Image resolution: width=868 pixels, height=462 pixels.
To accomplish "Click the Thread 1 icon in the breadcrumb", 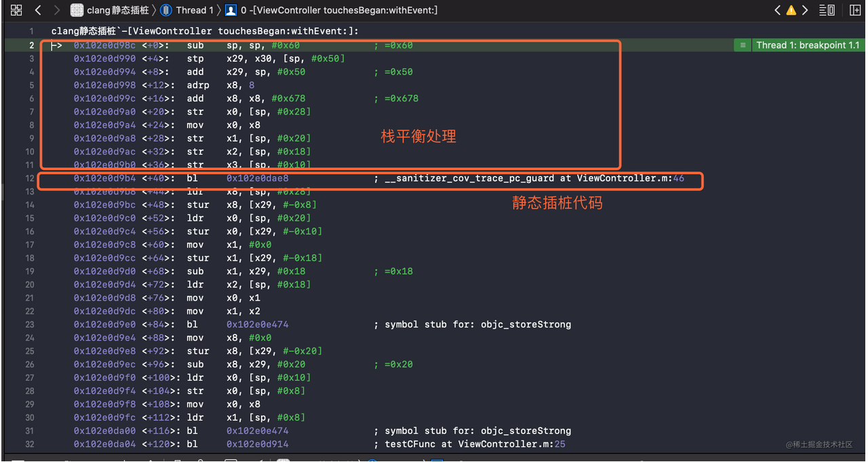I will pos(166,10).
